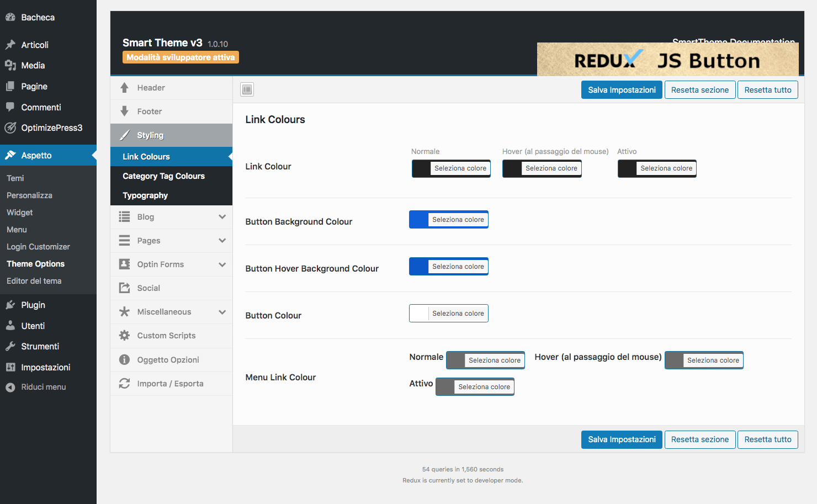Expand the Optin Forms section chevron
This screenshot has height=504, width=817.
[x=222, y=264]
